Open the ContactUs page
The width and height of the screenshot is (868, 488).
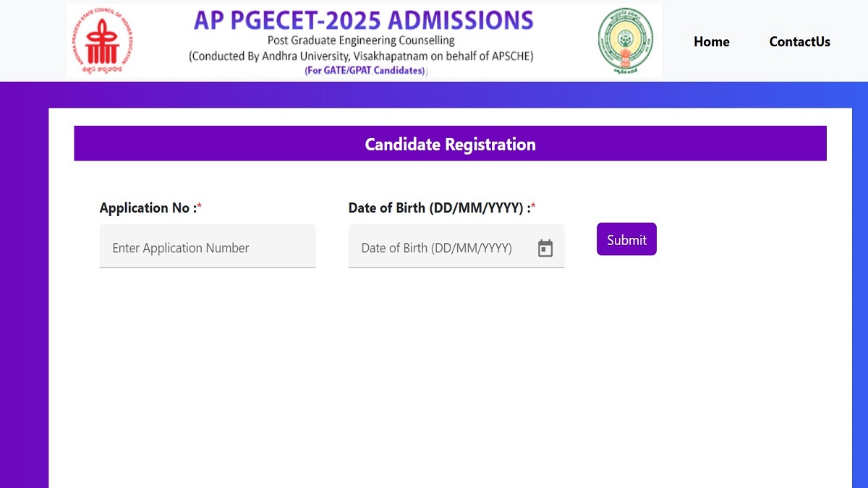[x=799, y=42]
